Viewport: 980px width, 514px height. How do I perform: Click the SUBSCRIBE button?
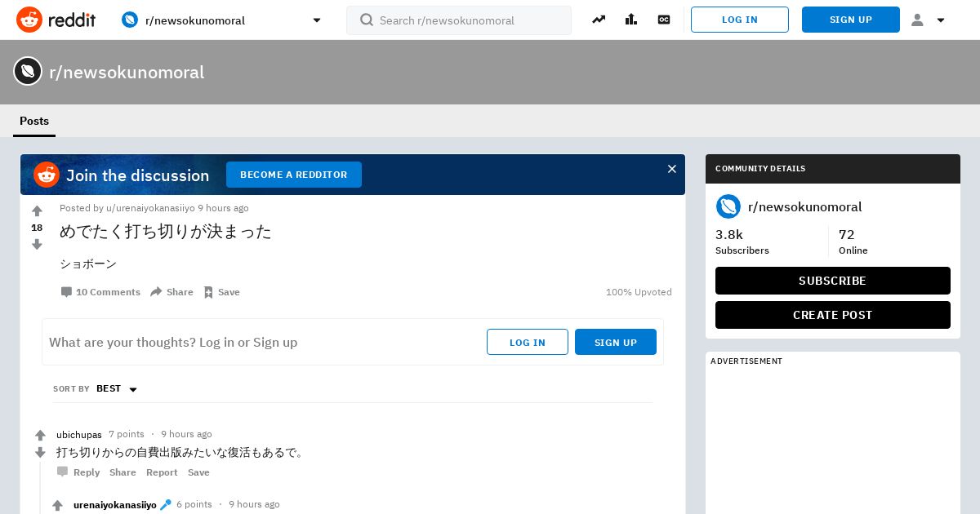click(x=833, y=281)
